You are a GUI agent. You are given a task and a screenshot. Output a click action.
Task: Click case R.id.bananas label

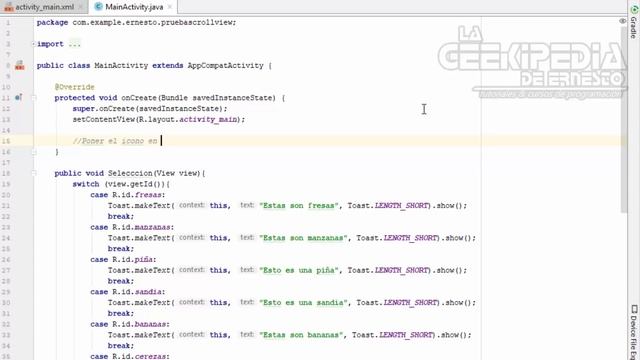130,324
